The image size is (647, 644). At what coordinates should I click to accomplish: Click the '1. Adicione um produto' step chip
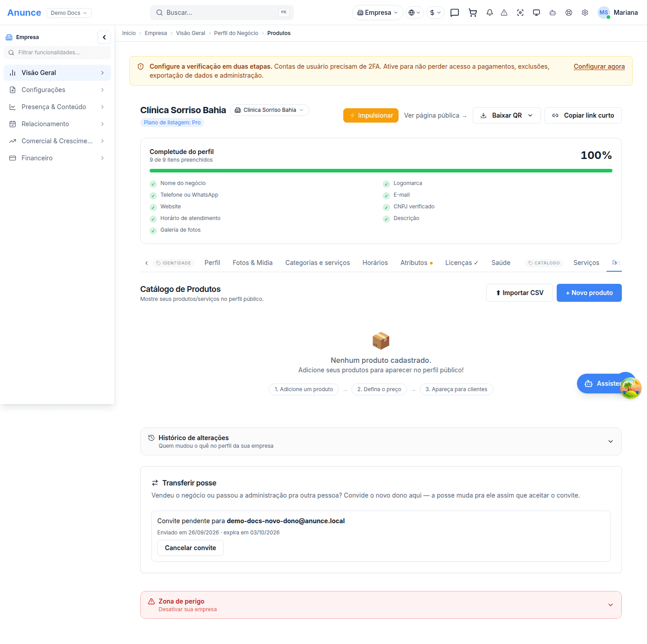[304, 389]
